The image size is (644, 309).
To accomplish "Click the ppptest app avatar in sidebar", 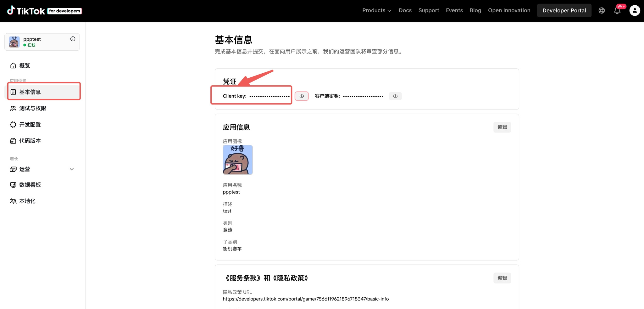I will click(14, 42).
